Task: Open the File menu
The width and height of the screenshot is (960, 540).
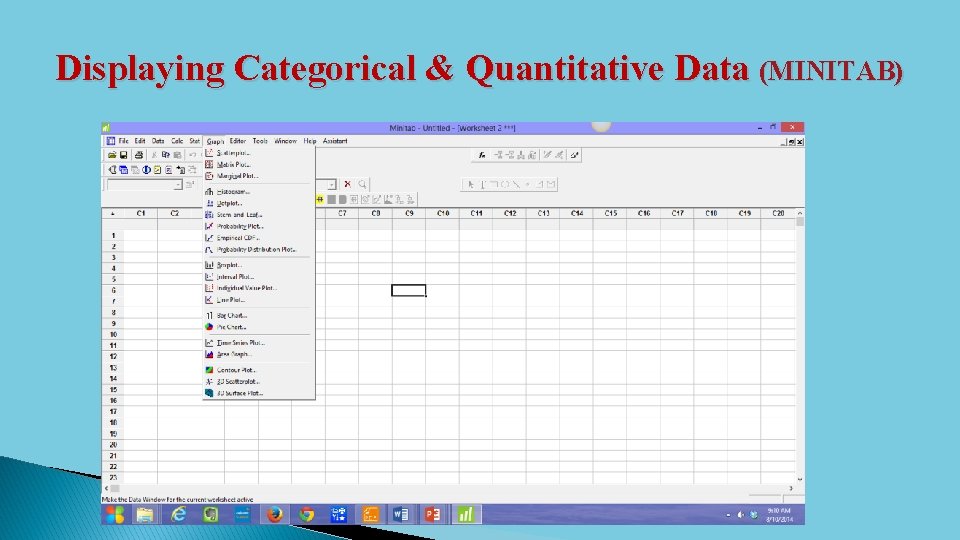Action: click(124, 141)
